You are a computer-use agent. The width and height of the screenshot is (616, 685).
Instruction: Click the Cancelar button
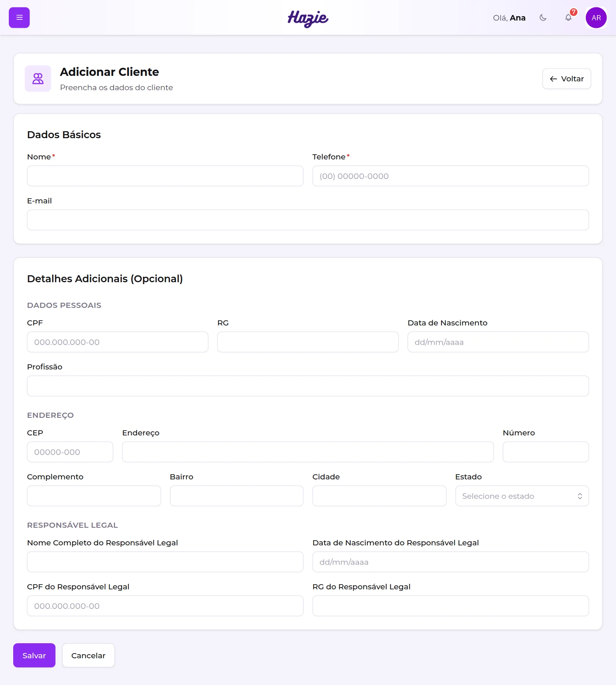pos(88,655)
